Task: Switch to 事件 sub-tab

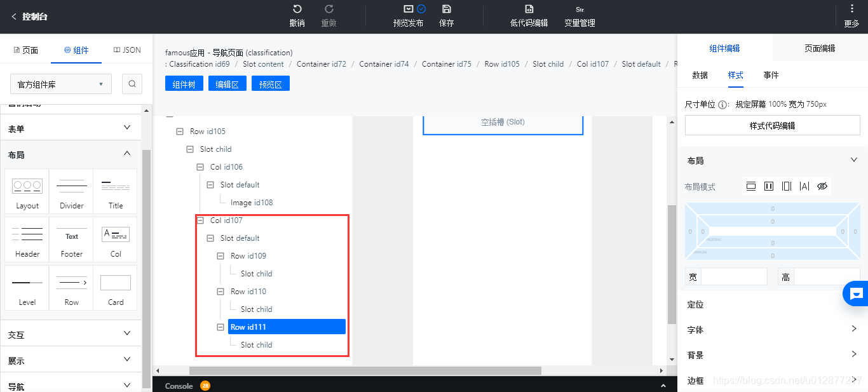Action: point(771,75)
